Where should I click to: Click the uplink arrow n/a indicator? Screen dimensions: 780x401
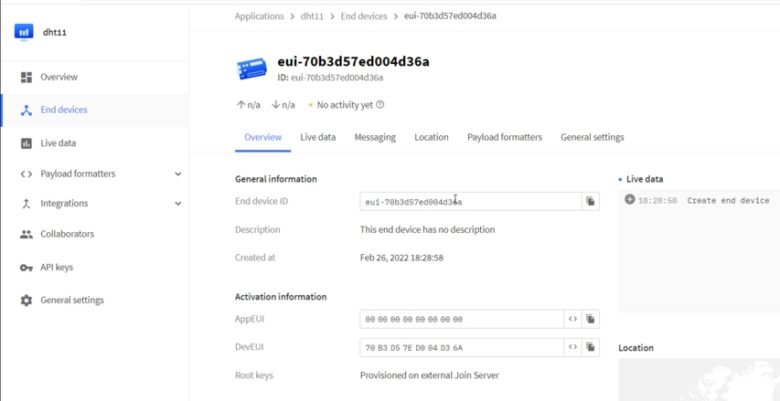tap(248, 105)
